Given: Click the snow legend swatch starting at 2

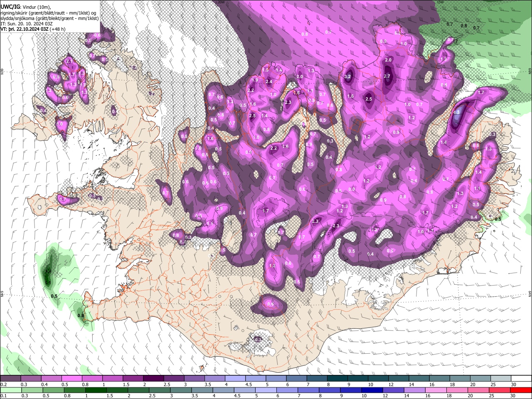Looking at the screenshot, I should [153, 379].
